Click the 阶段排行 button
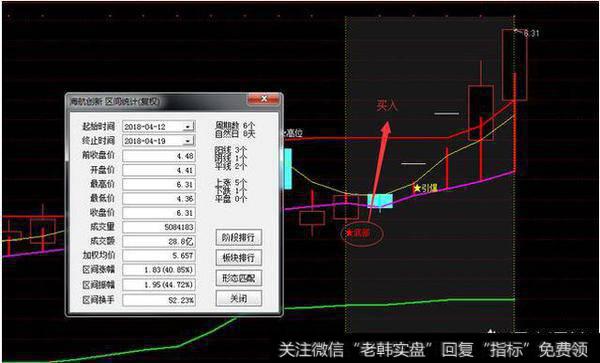Viewport: 600px width, 363px height. (238, 237)
